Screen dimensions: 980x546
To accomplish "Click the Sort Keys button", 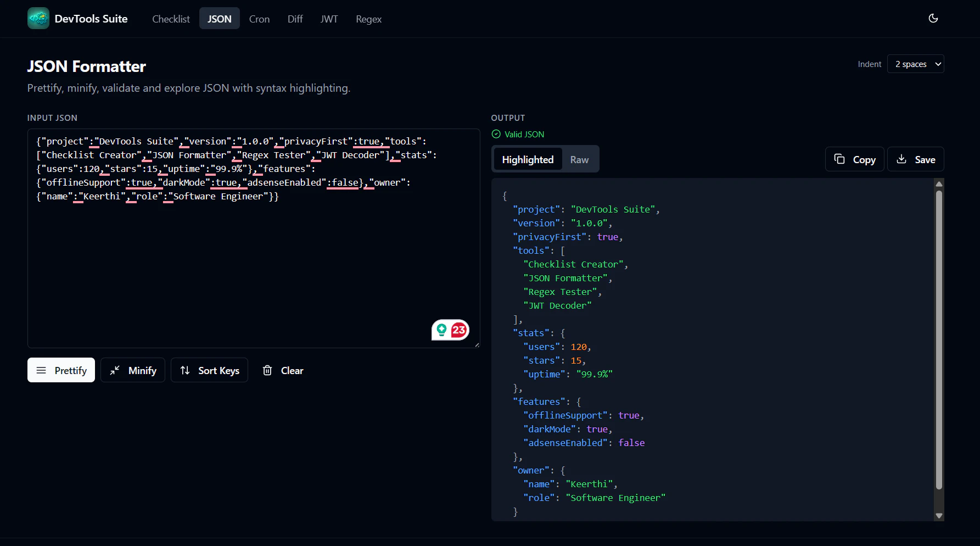I will click(209, 370).
